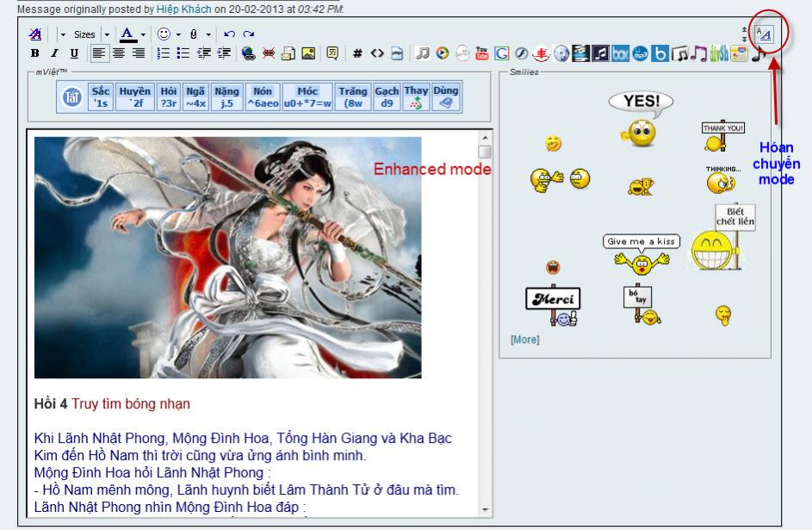Click the Móc u0+*7=w button
The width and height of the screenshot is (812, 530).
pyautogui.click(x=307, y=97)
